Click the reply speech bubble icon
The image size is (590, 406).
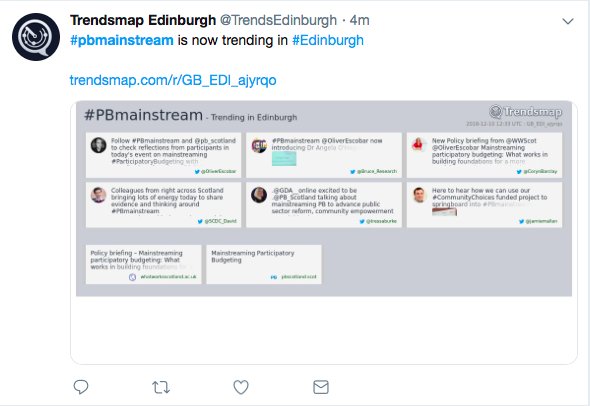pyautogui.click(x=81, y=387)
